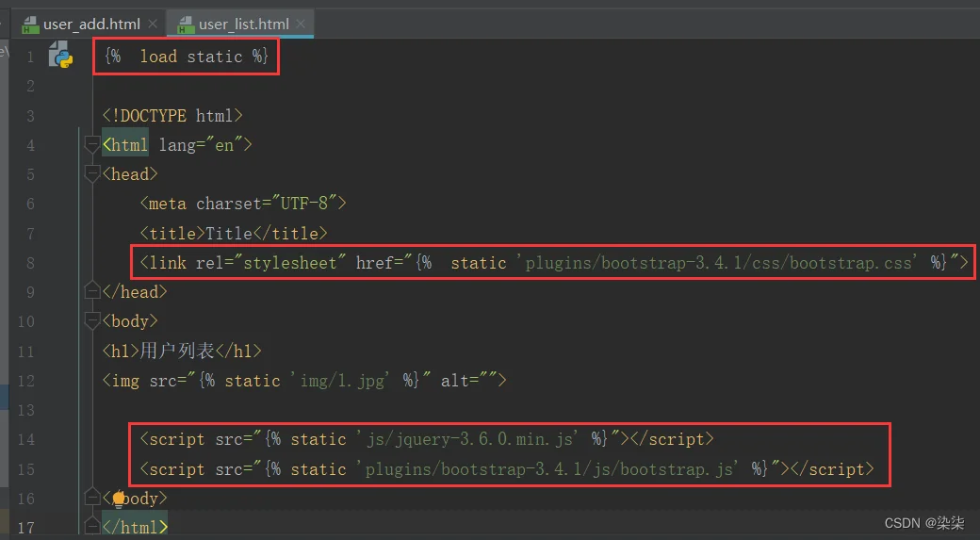980x540 pixels.
Task: Click the alt="" attribute on img line
Action: pyautogui.click(x=468, y=381)
